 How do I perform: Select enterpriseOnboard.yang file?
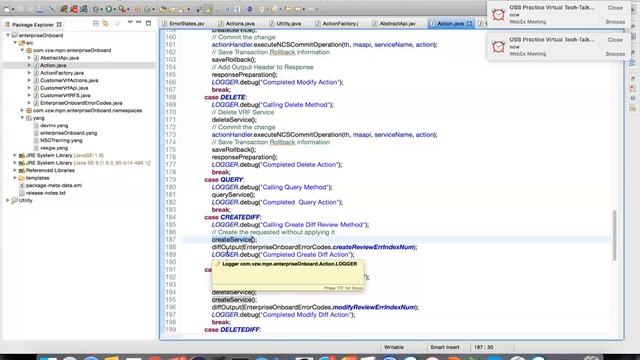(68, 133)
